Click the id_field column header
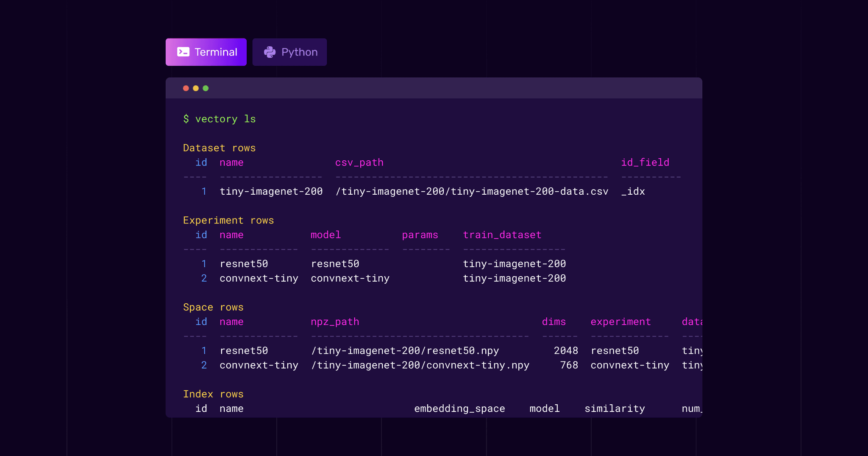 pos(645,162)
